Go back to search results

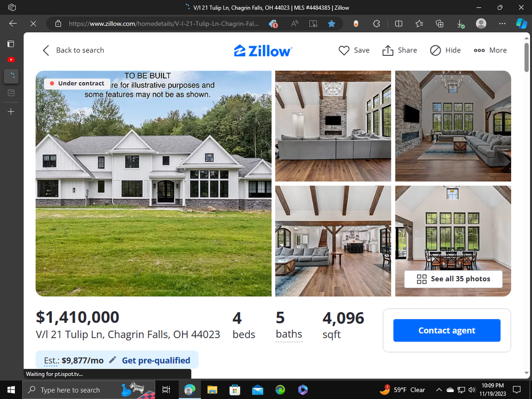pos(73,50)
